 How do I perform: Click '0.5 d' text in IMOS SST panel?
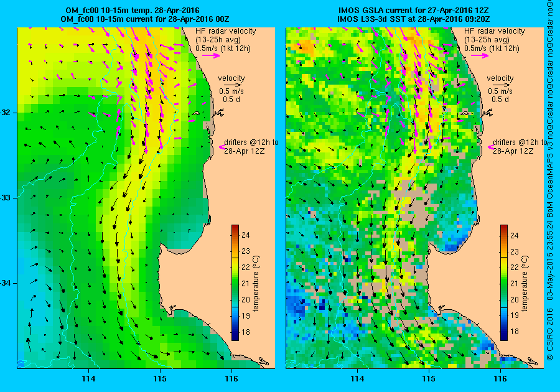500,100
